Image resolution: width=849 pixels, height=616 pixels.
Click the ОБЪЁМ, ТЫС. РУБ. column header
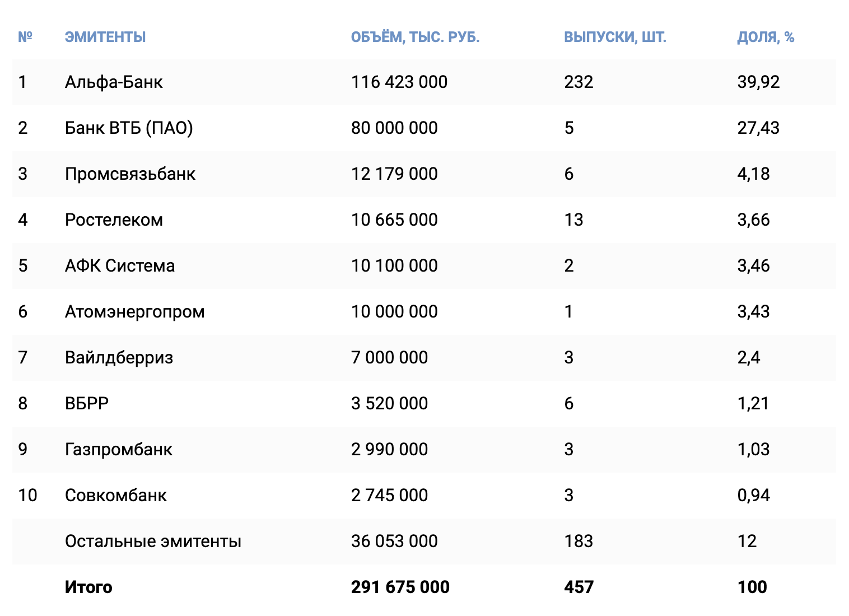coord(415,37)
